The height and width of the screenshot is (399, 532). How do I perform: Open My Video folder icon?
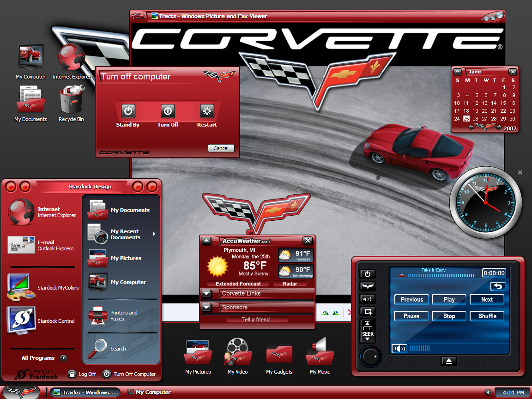pyautogui.click(x=237, y=352)
